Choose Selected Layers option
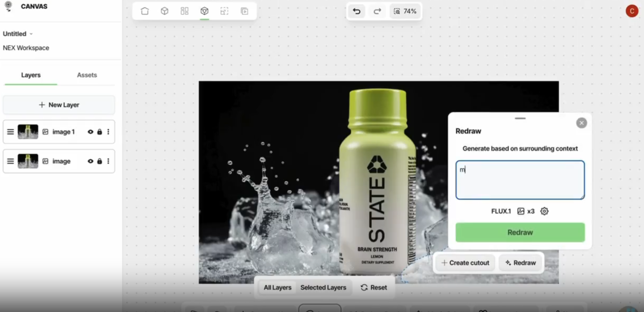Image resolution: width=644 pixels, height=312 pixels. click(323, 287)
